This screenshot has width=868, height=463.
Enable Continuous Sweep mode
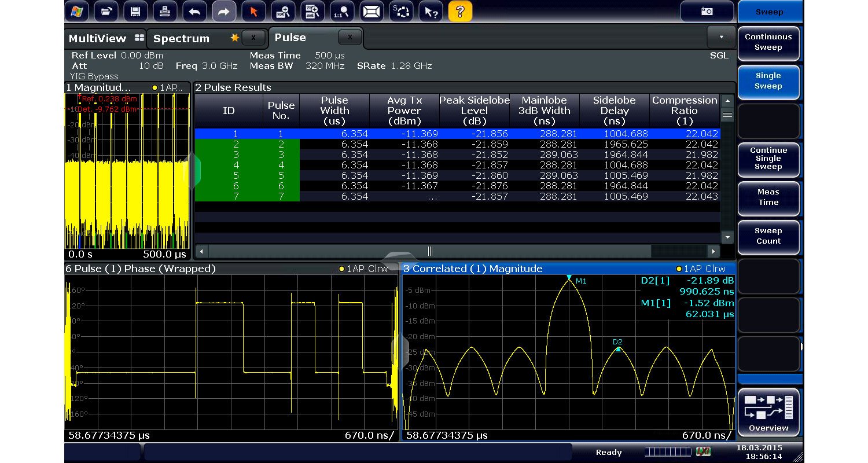768,42
